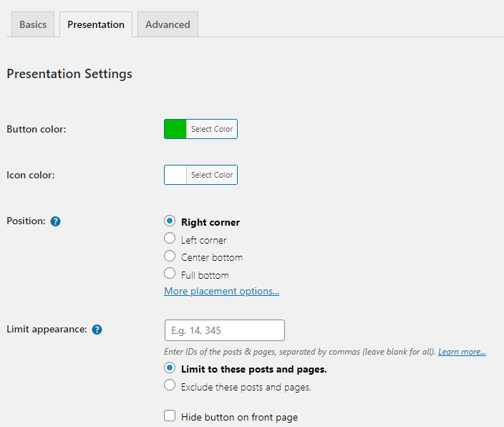This screenshot has width=504, height=427.
Task: Click the green button color swatch
Action: [x=175, y=129]
